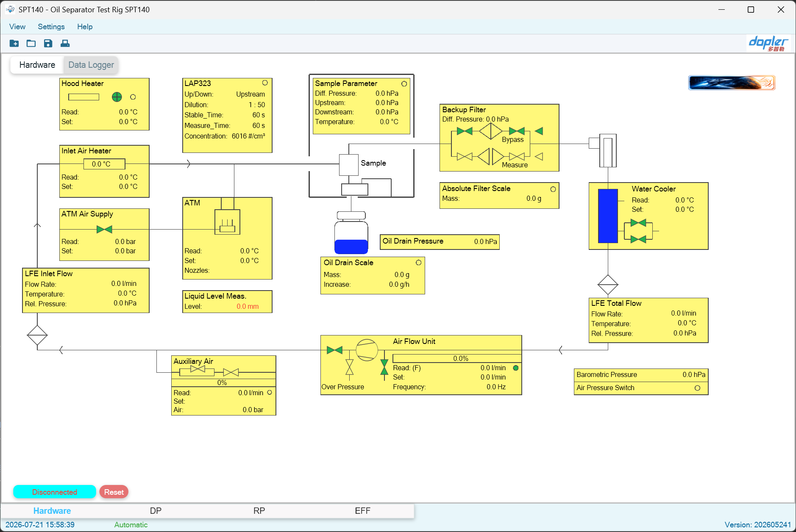796x532 pixels.
Task: Toggle the lower green Water Cooler valve
Action: (x=638, y=239)
